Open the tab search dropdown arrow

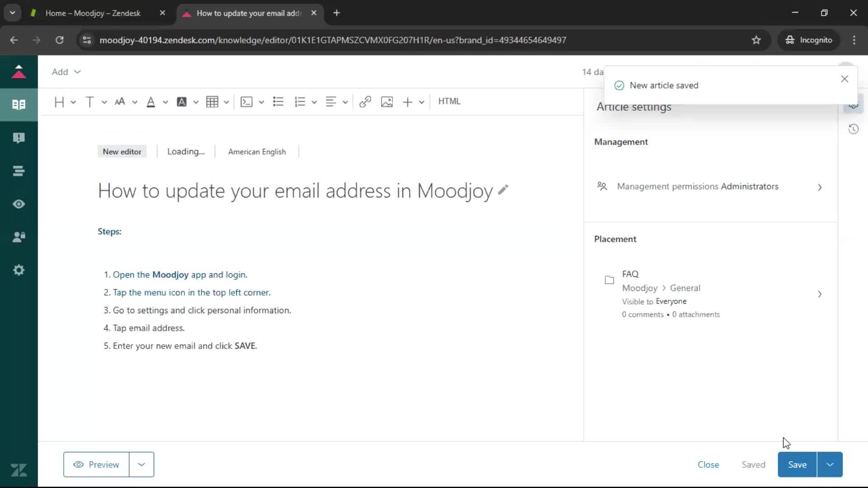(13, 13)
